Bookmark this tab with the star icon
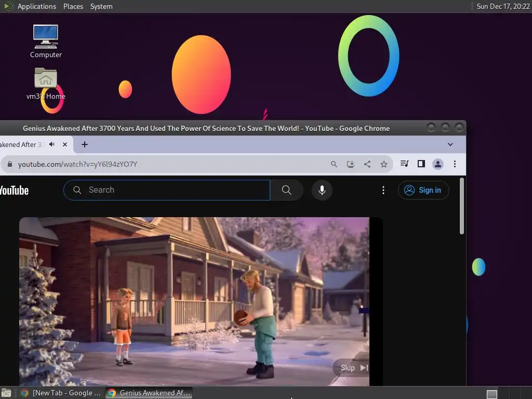532x399 pixels. pos(384,164)
